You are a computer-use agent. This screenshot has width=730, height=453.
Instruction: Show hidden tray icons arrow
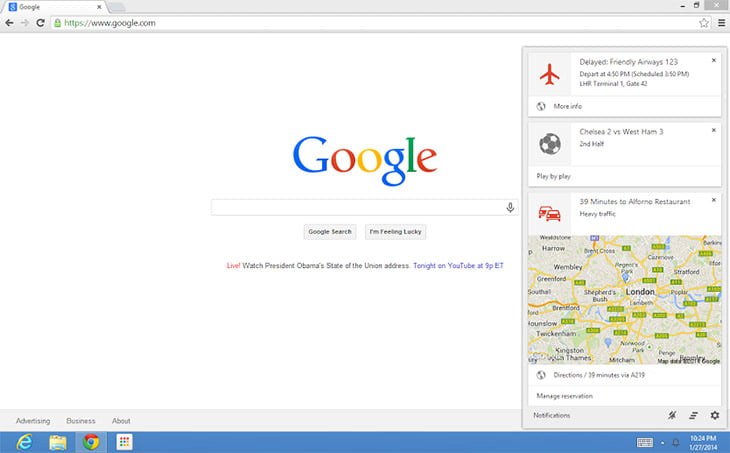(662, 443)
